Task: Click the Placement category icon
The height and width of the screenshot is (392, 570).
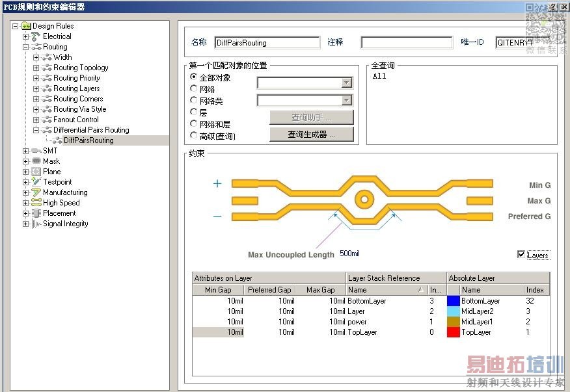Action: pyautogui.click(x=36, y=213)
